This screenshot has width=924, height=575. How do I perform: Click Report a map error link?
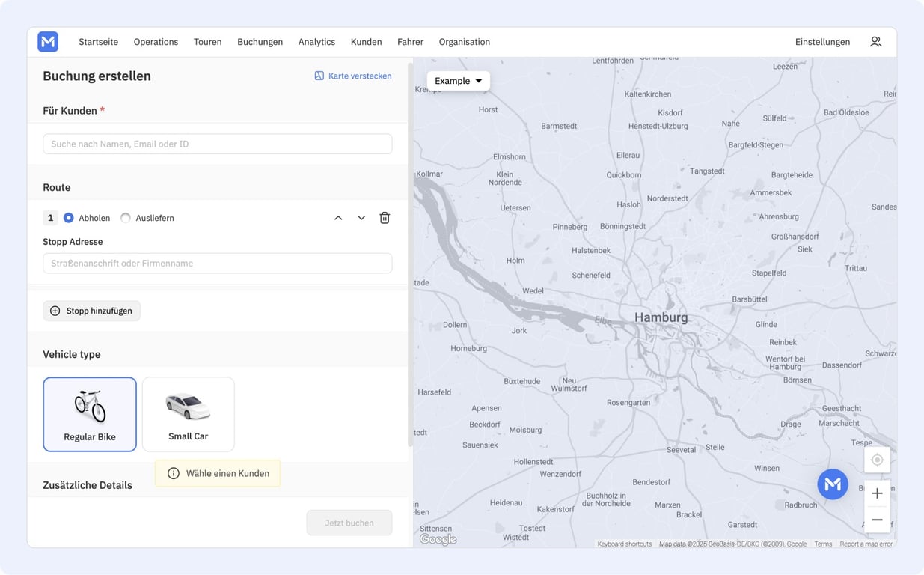(866, 544)
